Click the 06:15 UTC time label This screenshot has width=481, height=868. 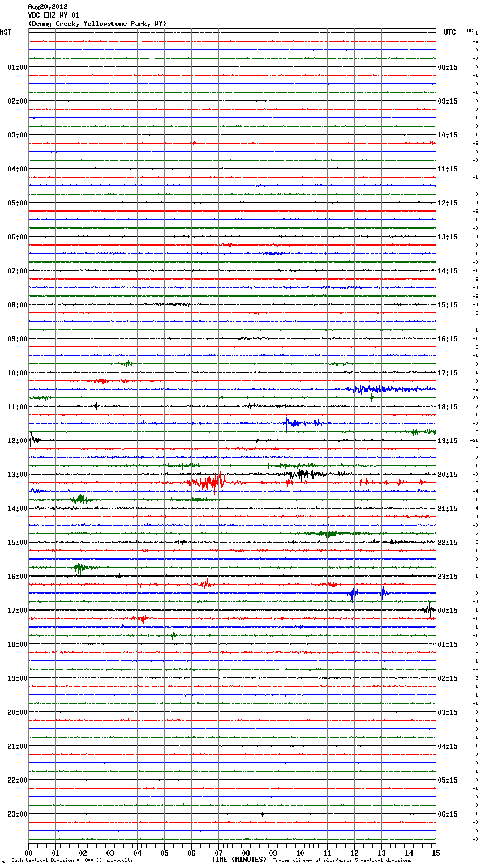448,814
